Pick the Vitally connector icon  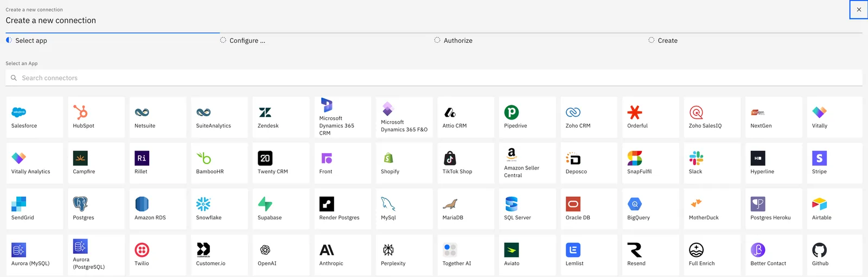[820, 112]
